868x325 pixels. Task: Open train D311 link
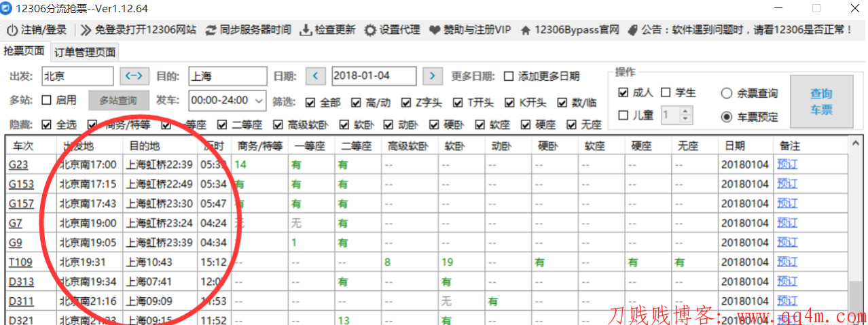click(x=20, y=301)
